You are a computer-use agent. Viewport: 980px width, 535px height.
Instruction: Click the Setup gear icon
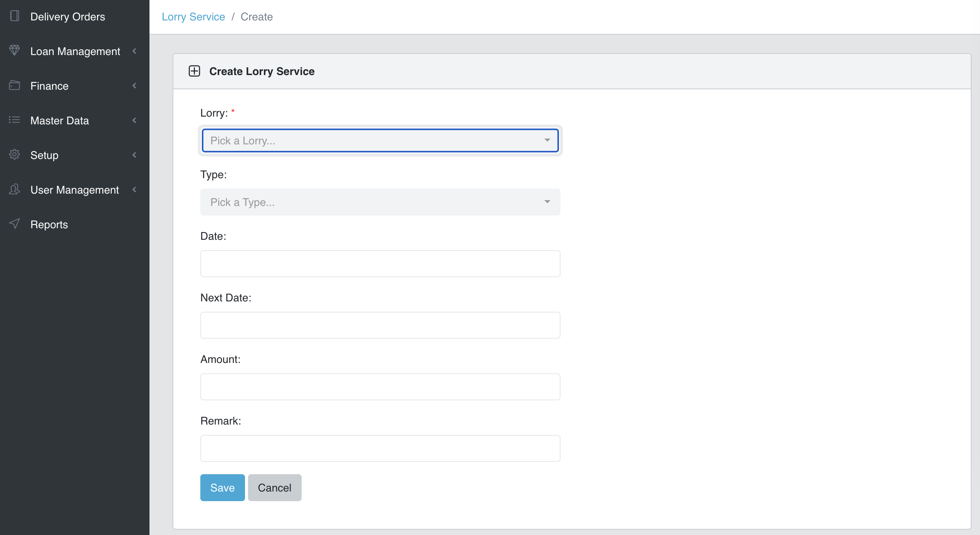tap(14, 154)
